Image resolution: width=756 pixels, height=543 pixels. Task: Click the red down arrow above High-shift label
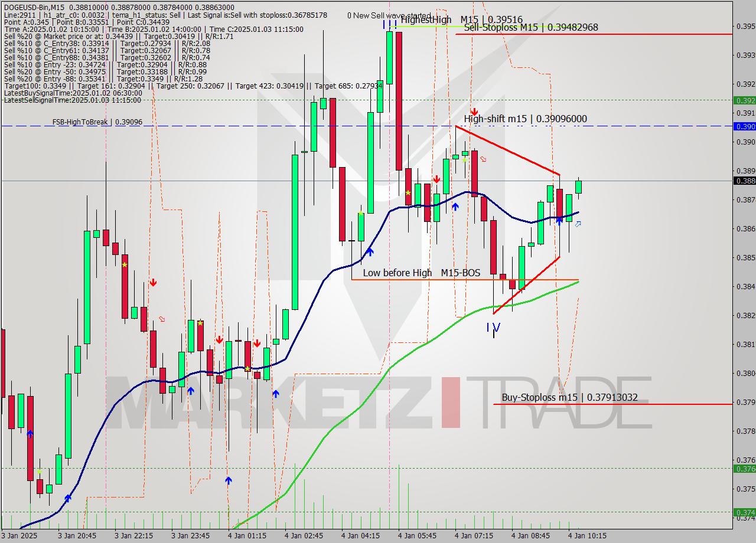pyautogui.click(x=474, y=111)
